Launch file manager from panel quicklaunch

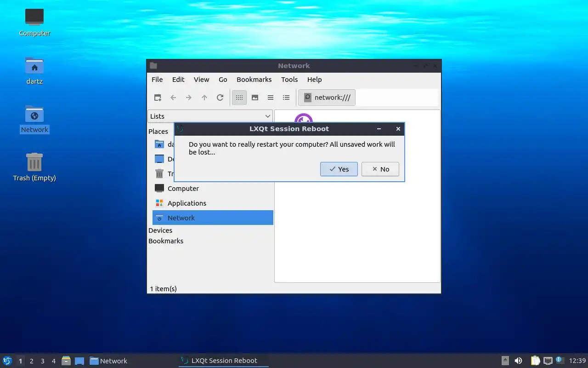point(66,361)
